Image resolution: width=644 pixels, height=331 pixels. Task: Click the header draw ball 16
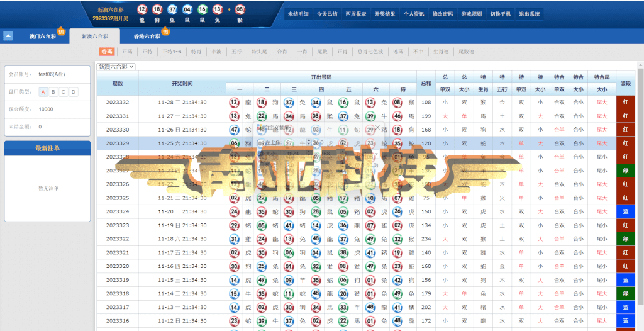[202, 9]
